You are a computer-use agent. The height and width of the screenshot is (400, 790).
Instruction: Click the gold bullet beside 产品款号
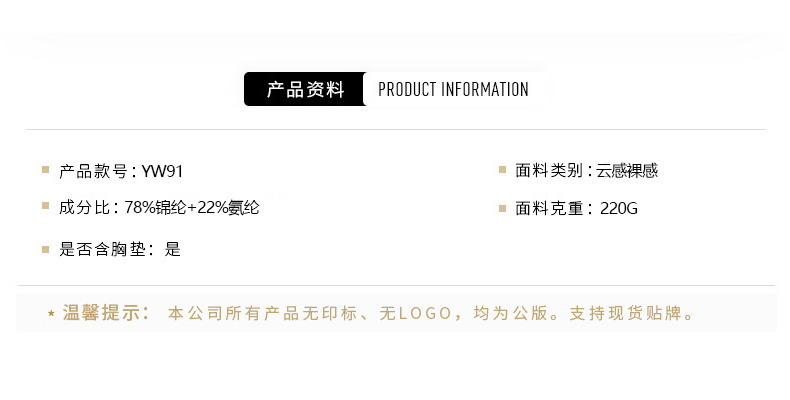(x=46, y=170)
